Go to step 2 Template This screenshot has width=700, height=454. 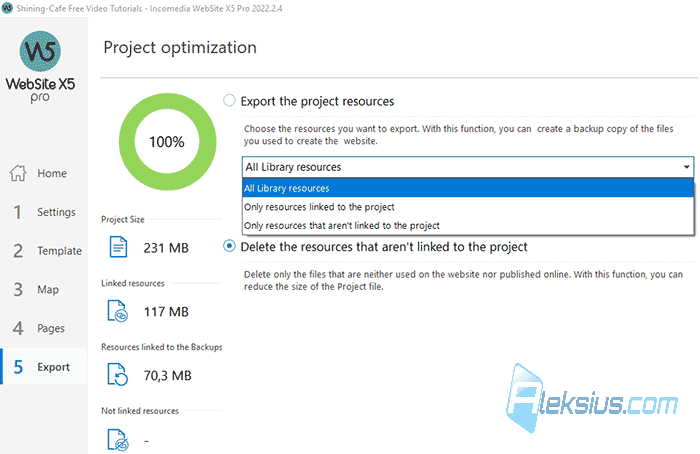44,251
